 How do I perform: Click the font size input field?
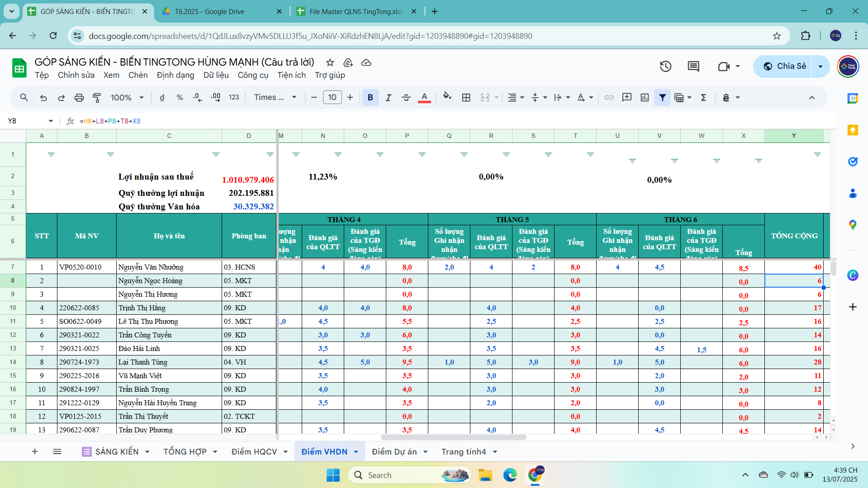[332, 97]
